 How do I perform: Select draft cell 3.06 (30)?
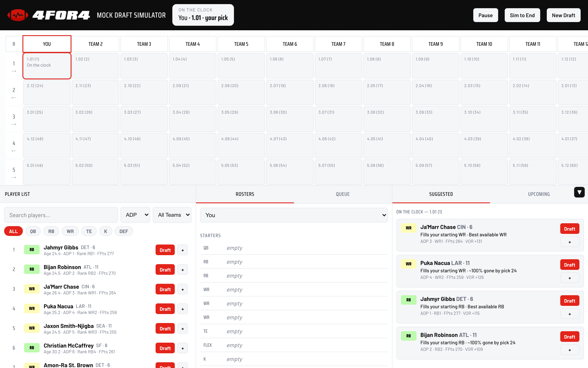(x=290, y=119)
